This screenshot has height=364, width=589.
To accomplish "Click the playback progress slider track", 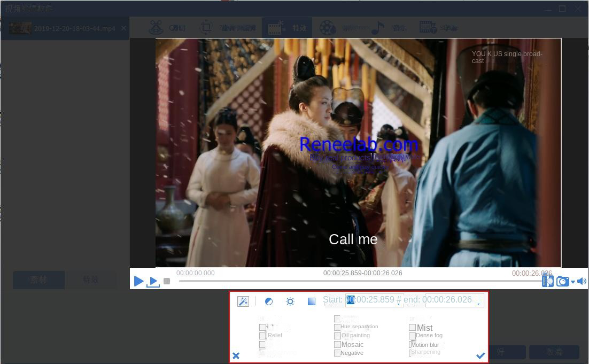I will (360, 281).
